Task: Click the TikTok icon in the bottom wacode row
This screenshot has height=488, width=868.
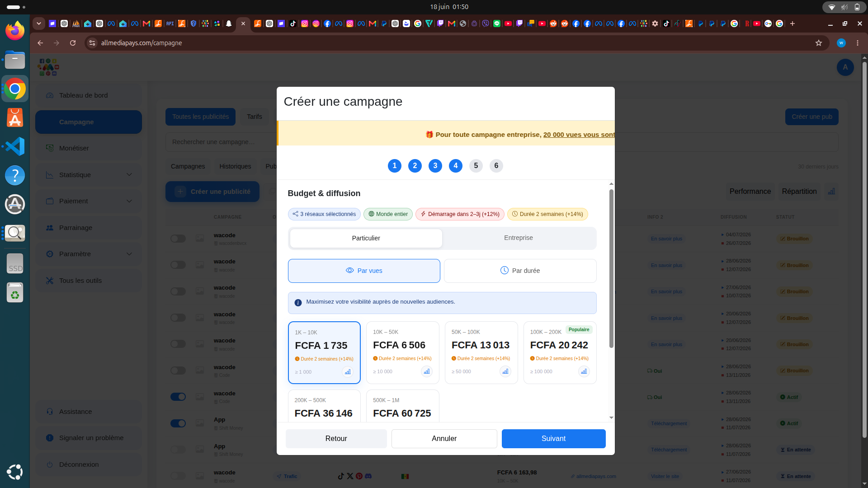Action: click(x=341, y=476)
